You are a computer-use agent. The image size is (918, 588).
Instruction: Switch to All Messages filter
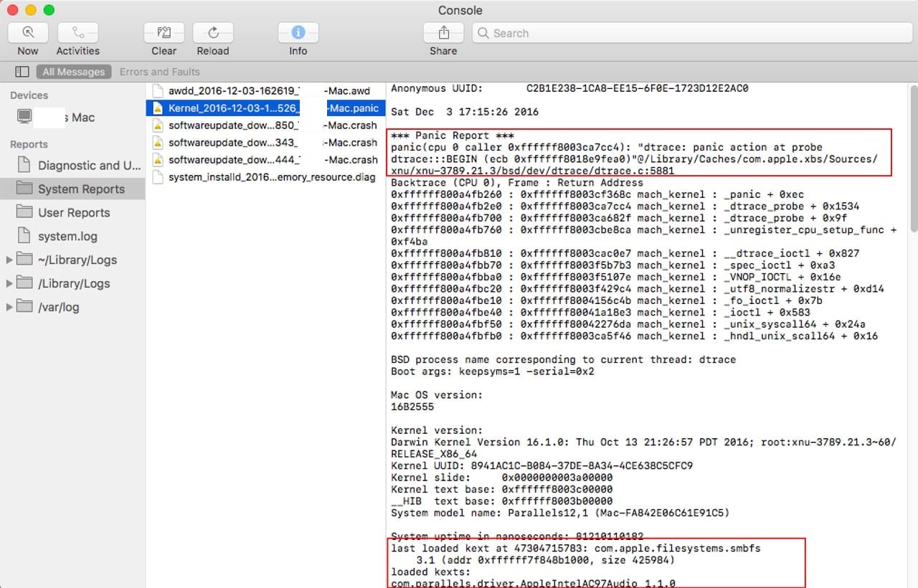point(73,72)
